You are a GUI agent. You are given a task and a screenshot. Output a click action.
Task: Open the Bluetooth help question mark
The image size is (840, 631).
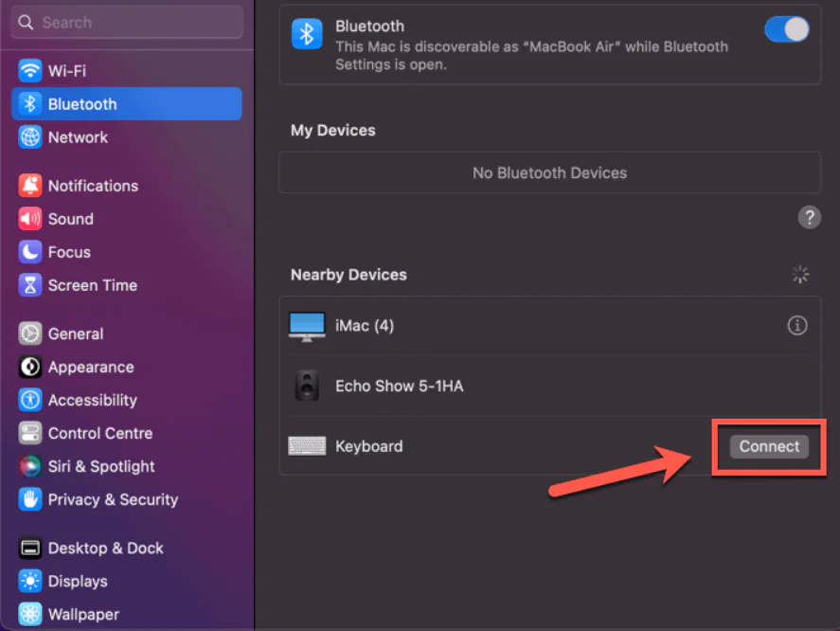(809, 218)
